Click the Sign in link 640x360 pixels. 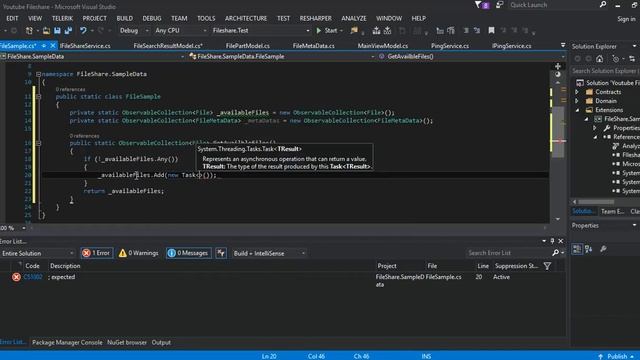[x=626, y=19]
